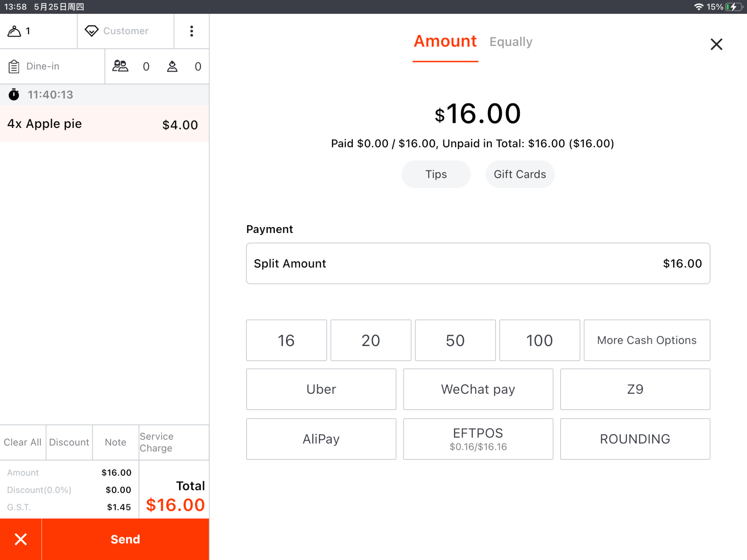This screenshot has width=747, height=560.
Task: Tap the single person seat icon
Action: [x=172, y=66]
